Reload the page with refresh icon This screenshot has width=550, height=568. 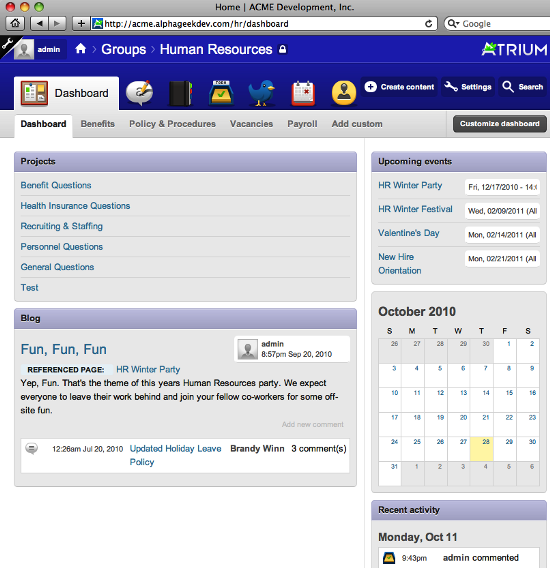428,24
